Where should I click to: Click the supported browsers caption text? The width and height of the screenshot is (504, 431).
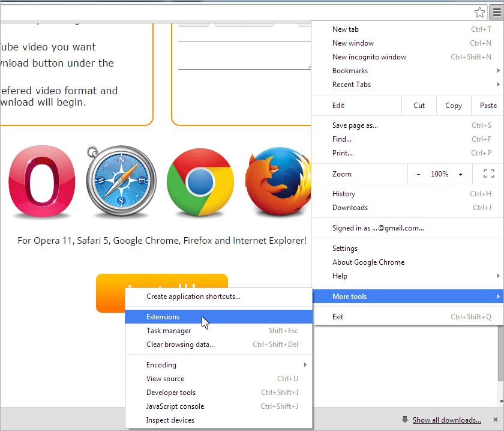[x=162, y=241]
